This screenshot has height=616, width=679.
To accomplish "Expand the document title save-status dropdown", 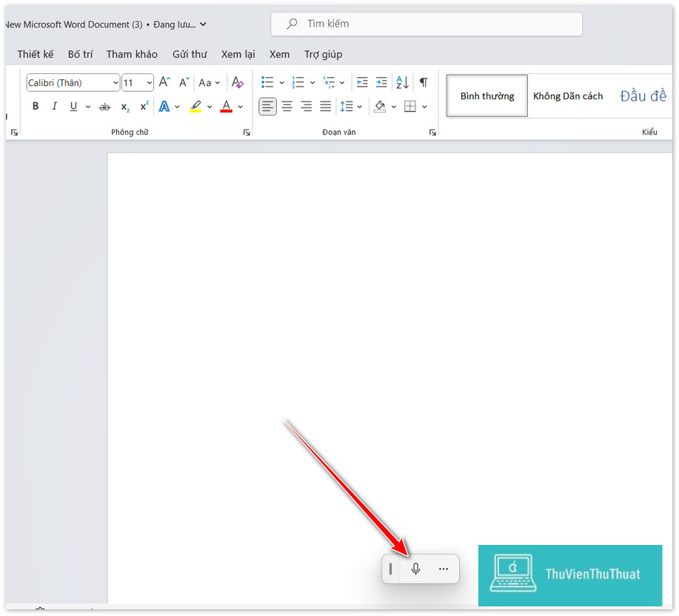I will pyautogui.click(x=203, y=24).
